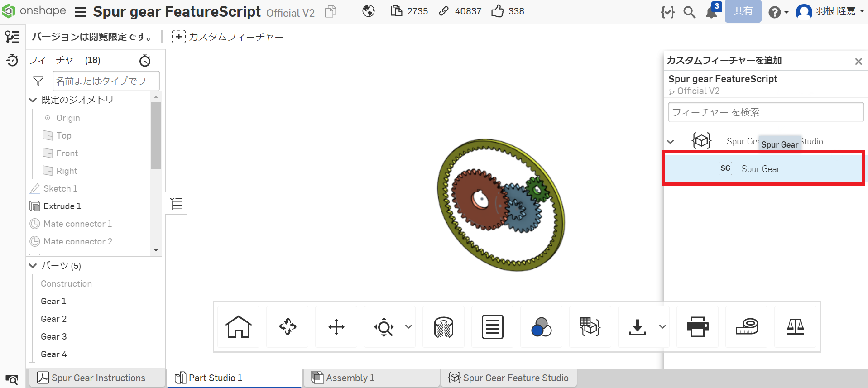Screen dimensions: 868x388
Task: Open the Onshape home logo
Action: 34,11
